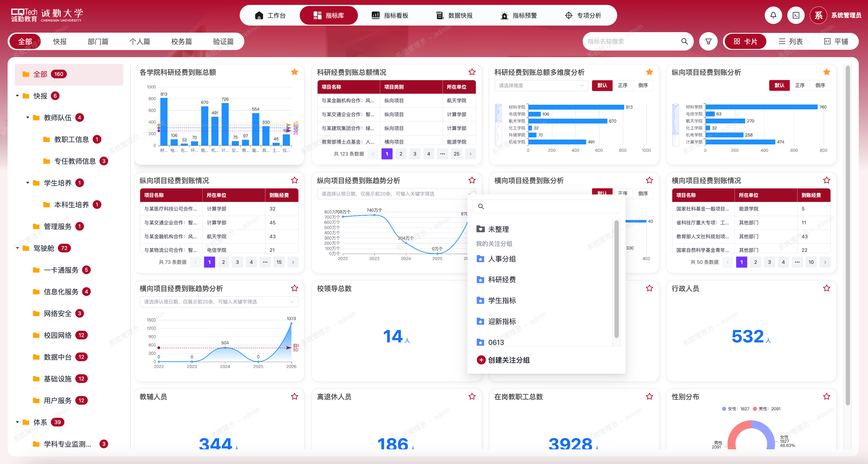Click the 人事分组 group folder icon
The height and width of the screenshot is (464, 868).
(x=480, y=259)
